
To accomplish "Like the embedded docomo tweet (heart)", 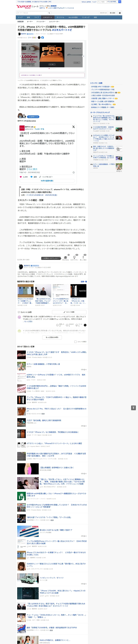I will tap(21, 177).
